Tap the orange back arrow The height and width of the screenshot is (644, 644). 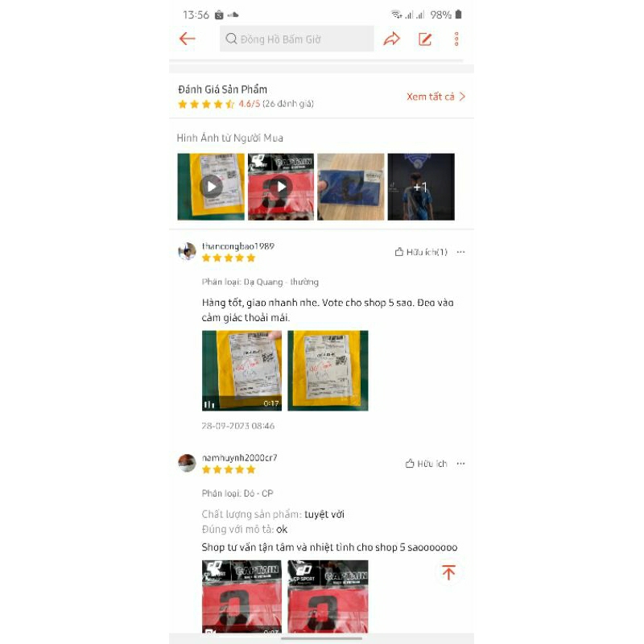pyautogui.click(x=188, y=39)
